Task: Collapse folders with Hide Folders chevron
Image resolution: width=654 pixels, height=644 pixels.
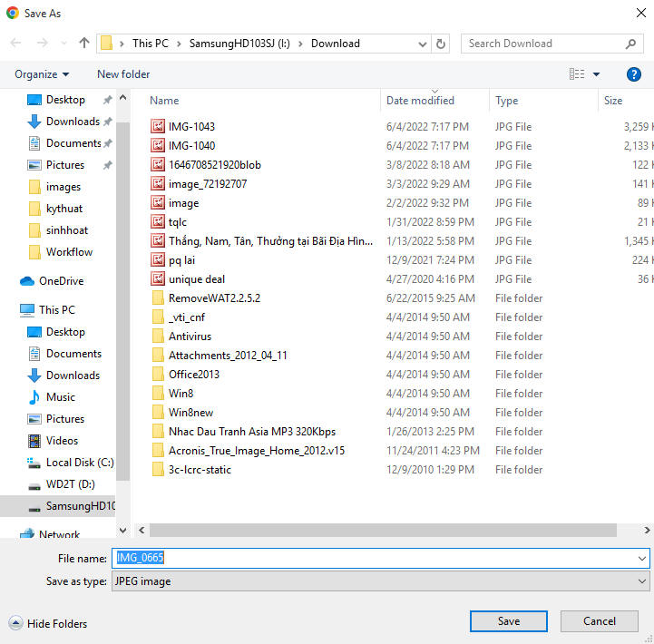Action: (x=15, y=623)
